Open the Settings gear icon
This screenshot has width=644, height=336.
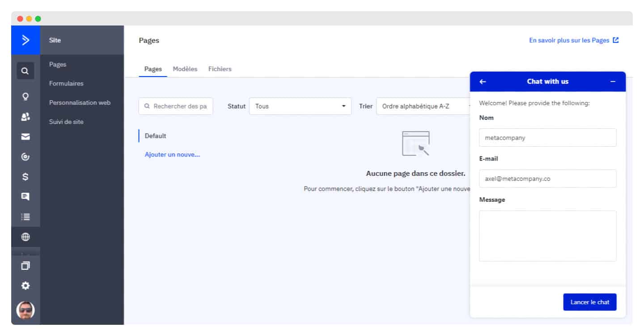pyautogui.click(x=25, y=285)
